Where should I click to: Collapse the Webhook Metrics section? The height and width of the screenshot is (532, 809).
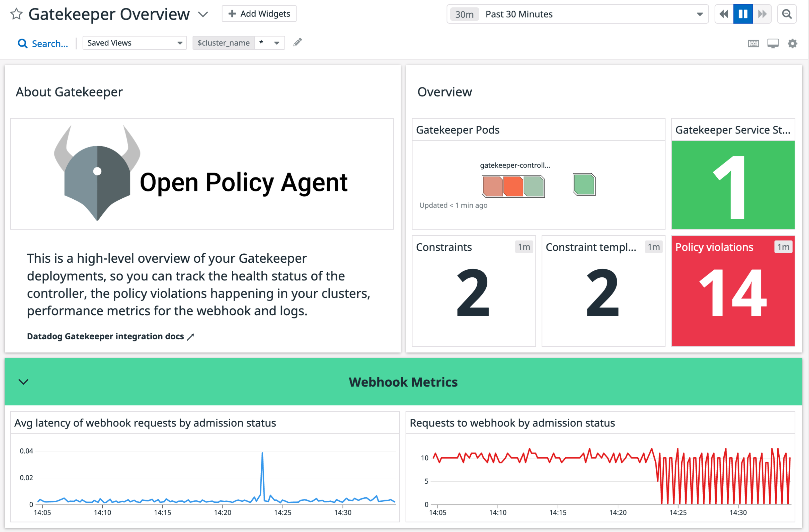click(23, 382)
